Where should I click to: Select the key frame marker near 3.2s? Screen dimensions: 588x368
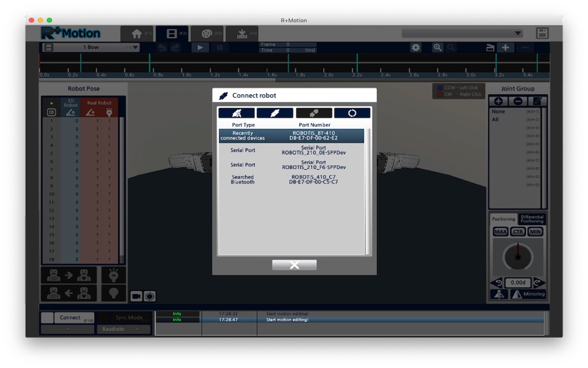[x=496, y=63]
